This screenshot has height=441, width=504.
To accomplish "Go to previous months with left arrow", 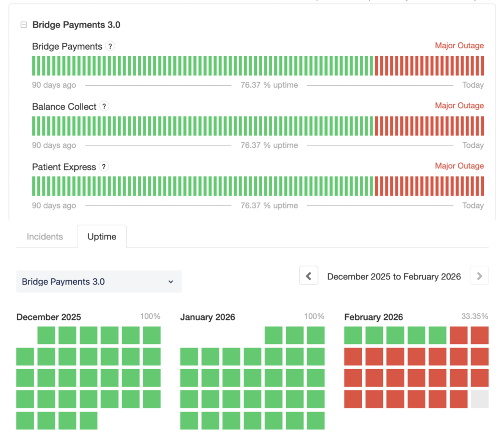I will (309, 276).
